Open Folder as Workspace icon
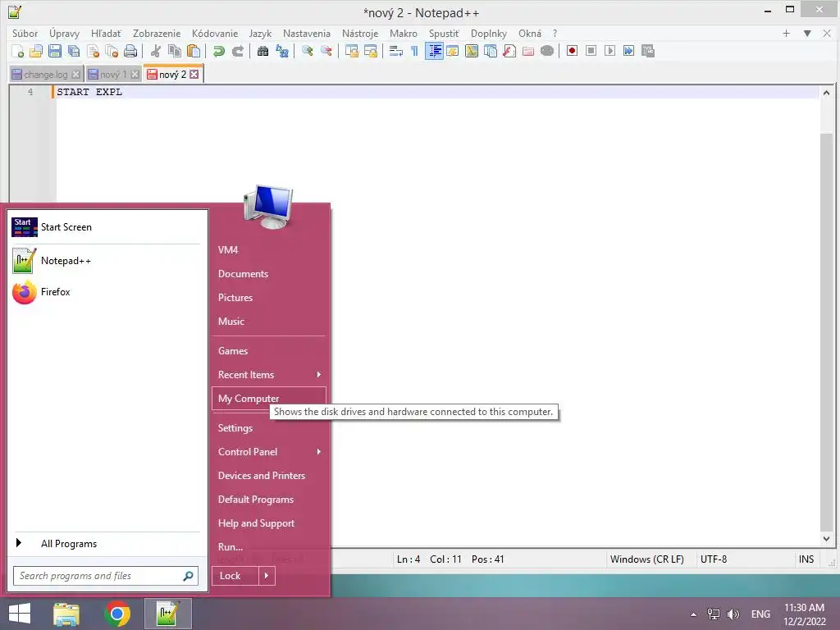840x630 pixels. pyautogui.click(x=528, y=51)
